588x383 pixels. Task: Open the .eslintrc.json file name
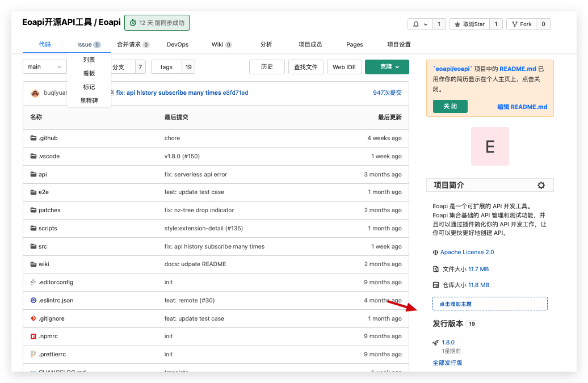point(56,300)
